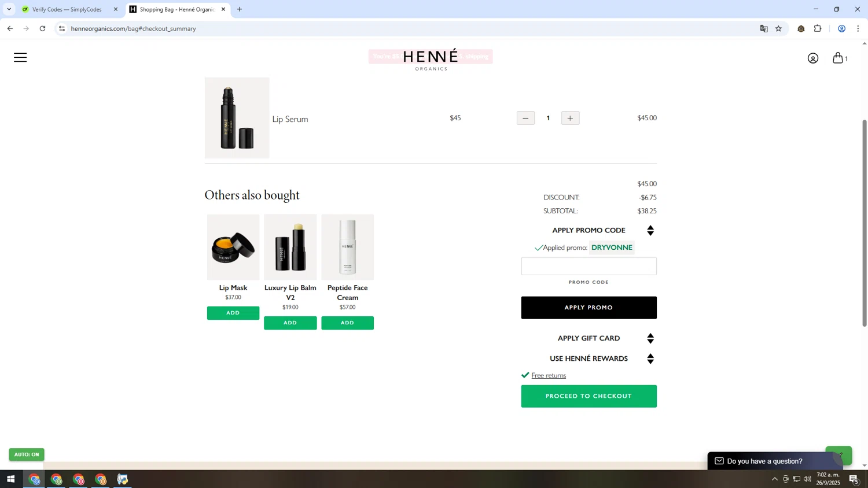Click the page vertical scrollbar
This screenshot has height=488, width=868.
tap(865, 223)
